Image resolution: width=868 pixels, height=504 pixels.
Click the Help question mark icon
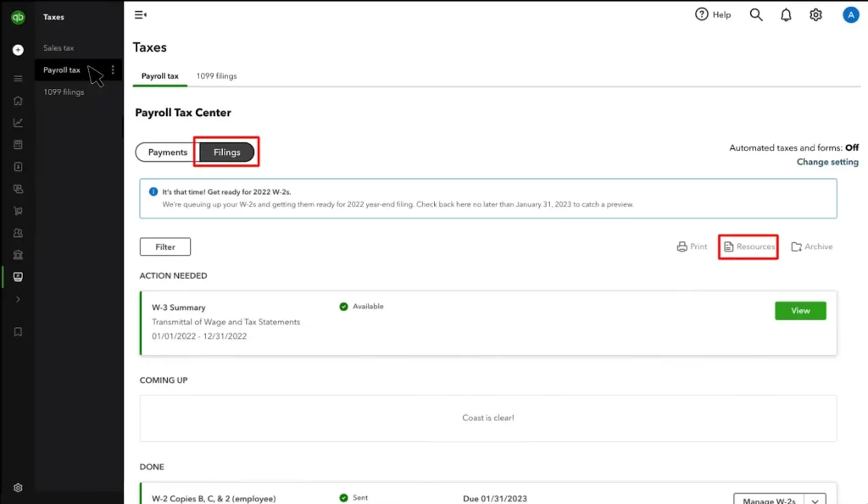coord(702,14)
